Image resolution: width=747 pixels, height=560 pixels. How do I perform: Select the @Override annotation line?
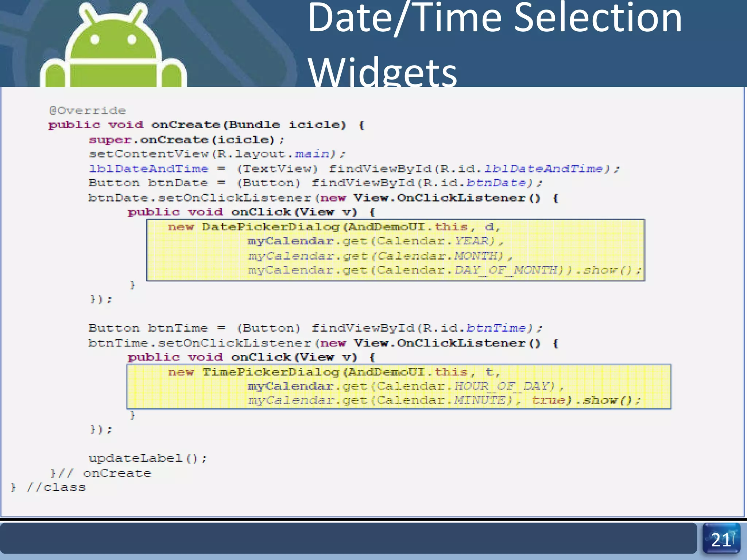tap(88, 110)
